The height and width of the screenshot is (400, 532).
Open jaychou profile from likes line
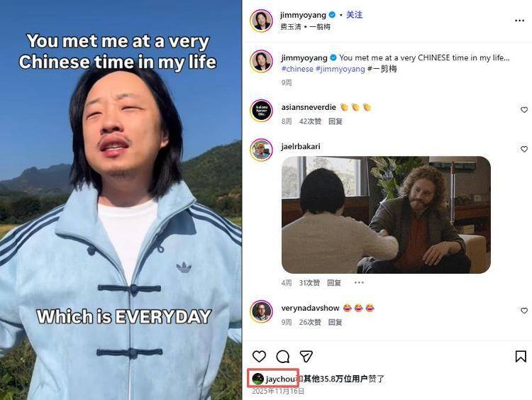click(x=280, y=379)
